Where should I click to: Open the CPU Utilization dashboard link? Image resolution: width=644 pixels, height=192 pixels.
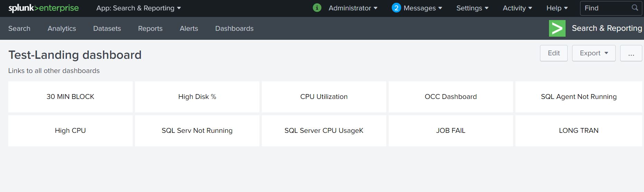tap(324, 97)
